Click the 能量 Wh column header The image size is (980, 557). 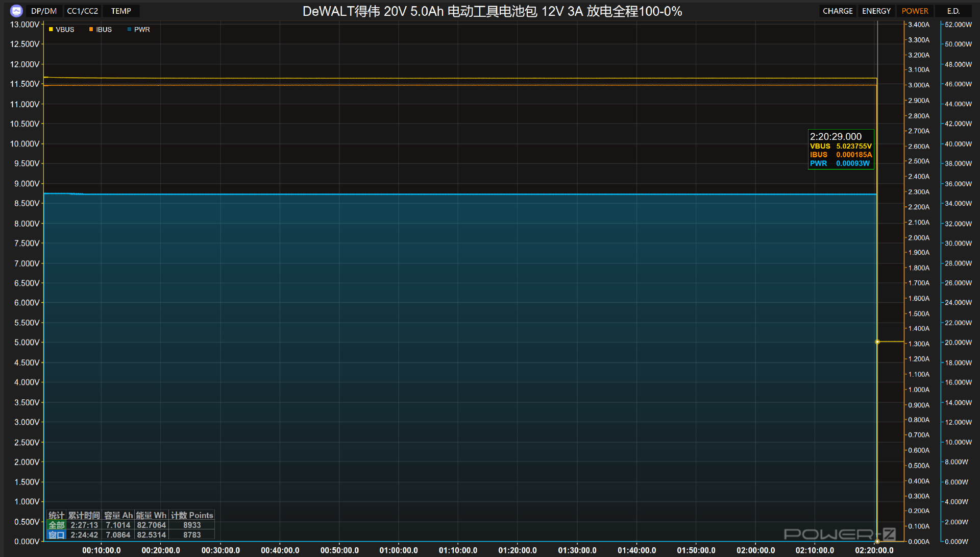pyautogui.click(x=151, y=515)
